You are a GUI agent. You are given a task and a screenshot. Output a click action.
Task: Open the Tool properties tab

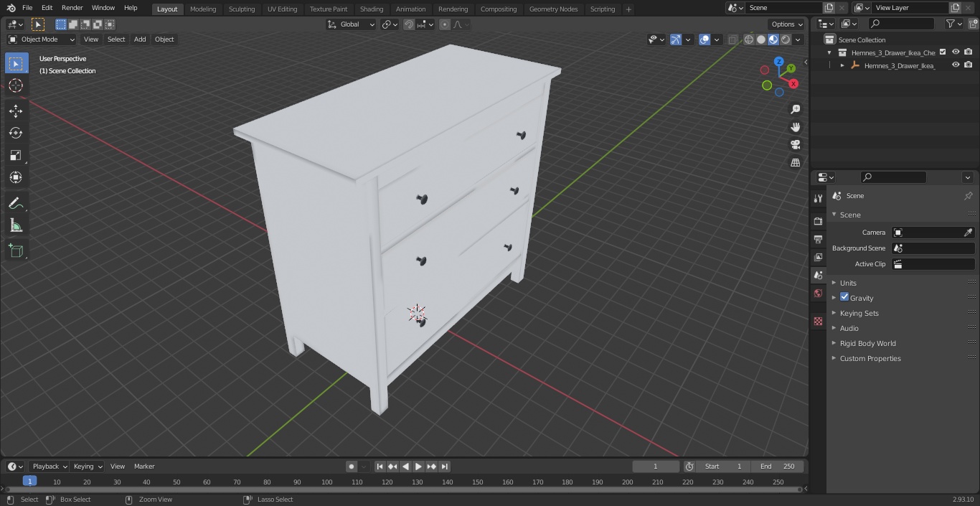pos(818,199)
